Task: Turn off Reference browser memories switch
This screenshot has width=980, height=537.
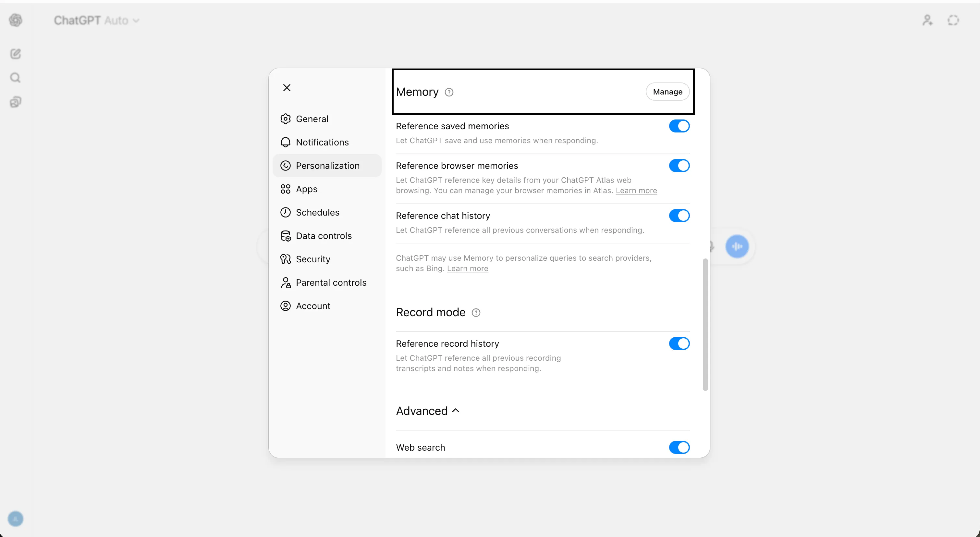Action: (679, 166)
